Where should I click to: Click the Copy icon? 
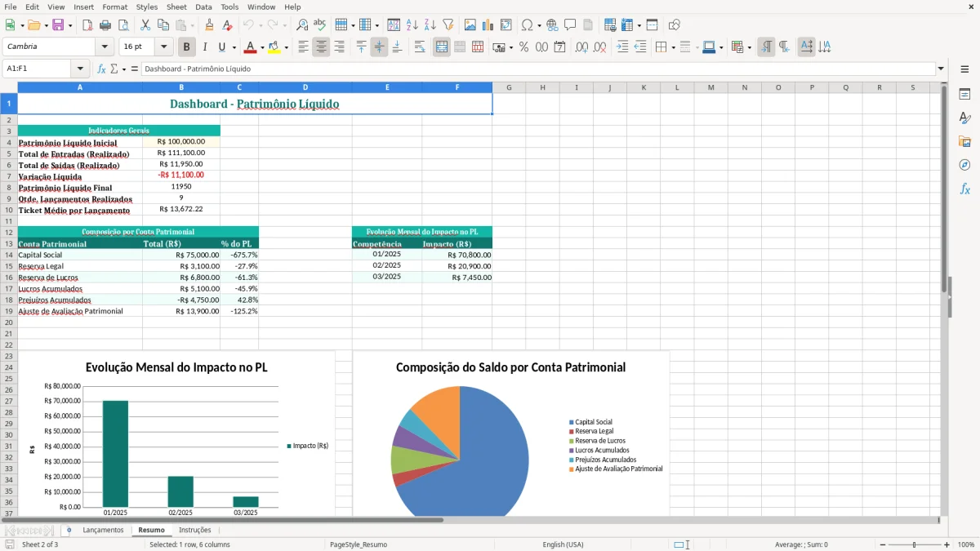[x=163, y=25]
